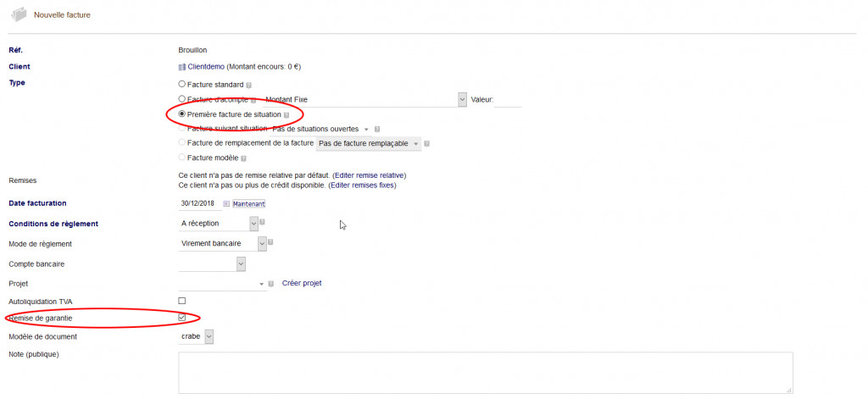Open Editer remise relative link
Image resolution: width=868 pixels, height=399 pixels.
click(x=370, y=175)
